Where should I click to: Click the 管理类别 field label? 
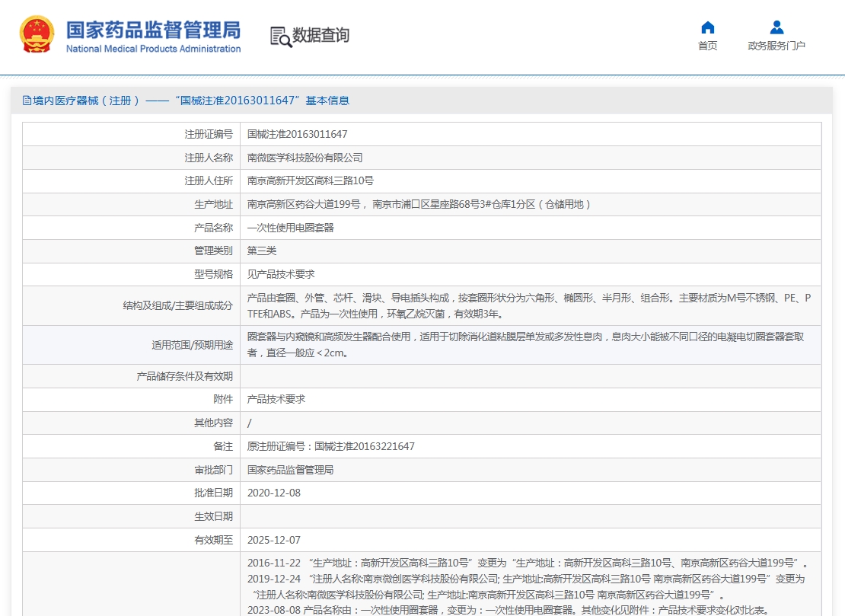213,251
